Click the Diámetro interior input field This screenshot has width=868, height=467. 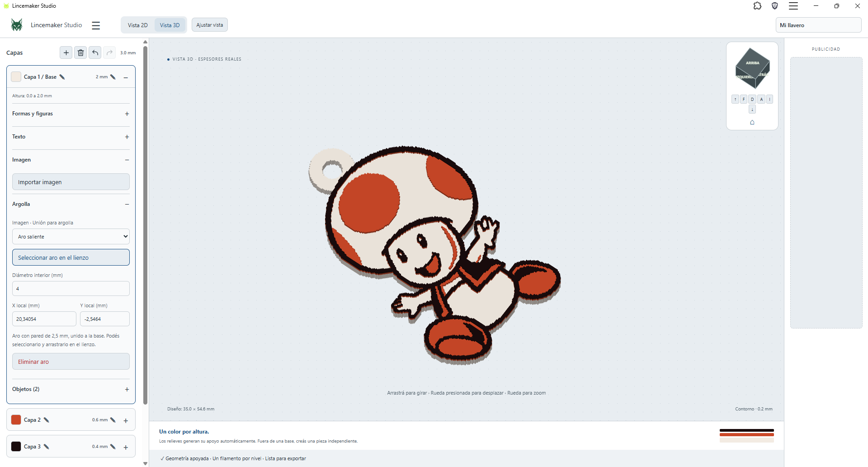pos(71,289)
